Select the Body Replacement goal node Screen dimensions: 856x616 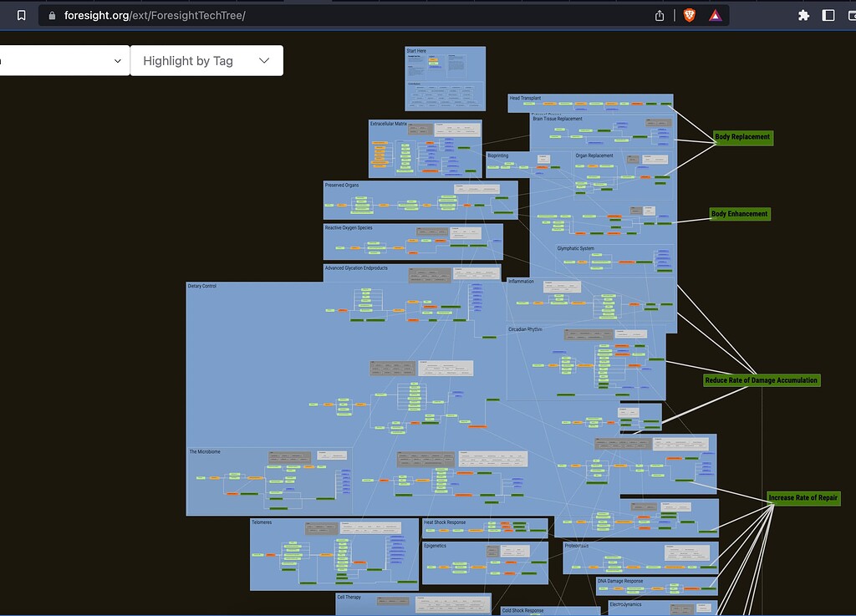[x=743, y=137]
